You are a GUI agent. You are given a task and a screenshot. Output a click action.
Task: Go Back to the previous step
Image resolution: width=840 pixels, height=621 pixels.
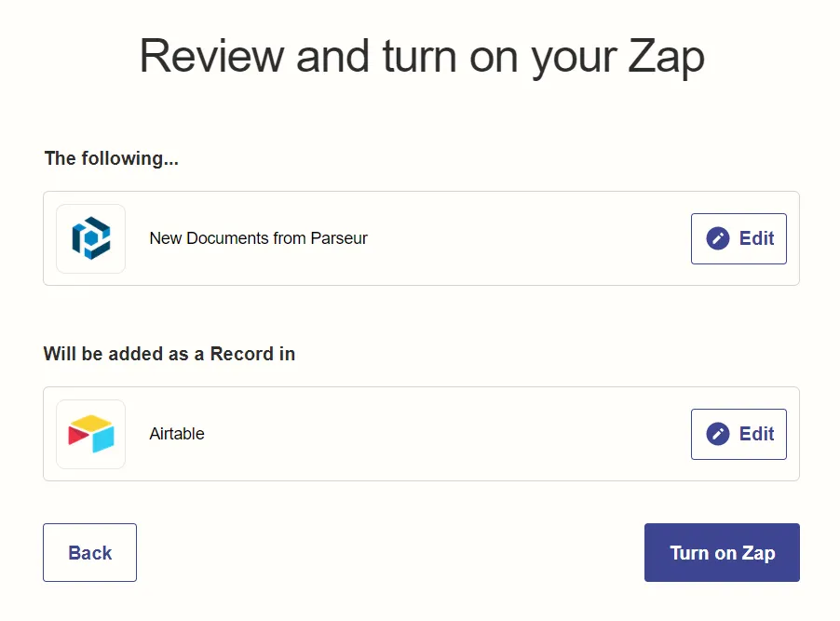point(89,552)
